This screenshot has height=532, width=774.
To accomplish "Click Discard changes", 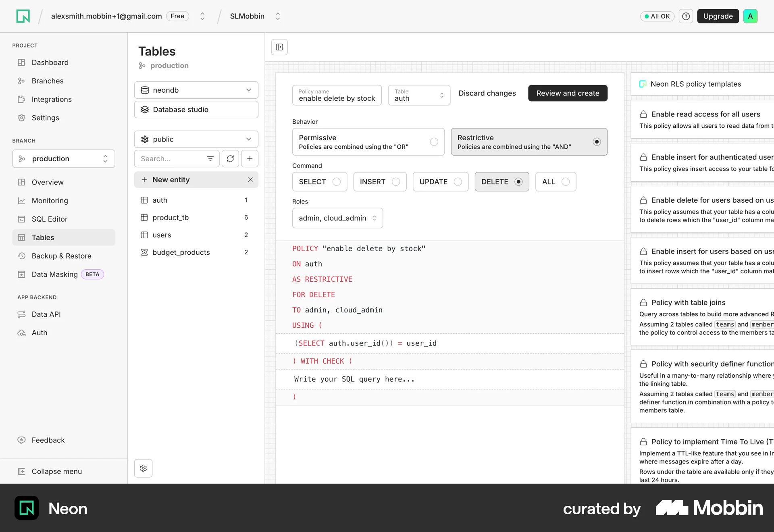I will [487, 93].
